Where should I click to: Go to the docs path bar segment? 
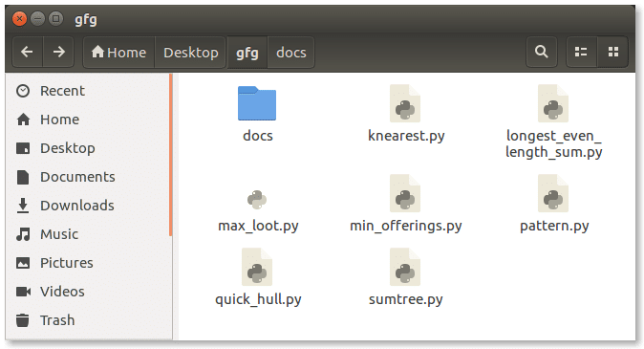tap(291, 53)
